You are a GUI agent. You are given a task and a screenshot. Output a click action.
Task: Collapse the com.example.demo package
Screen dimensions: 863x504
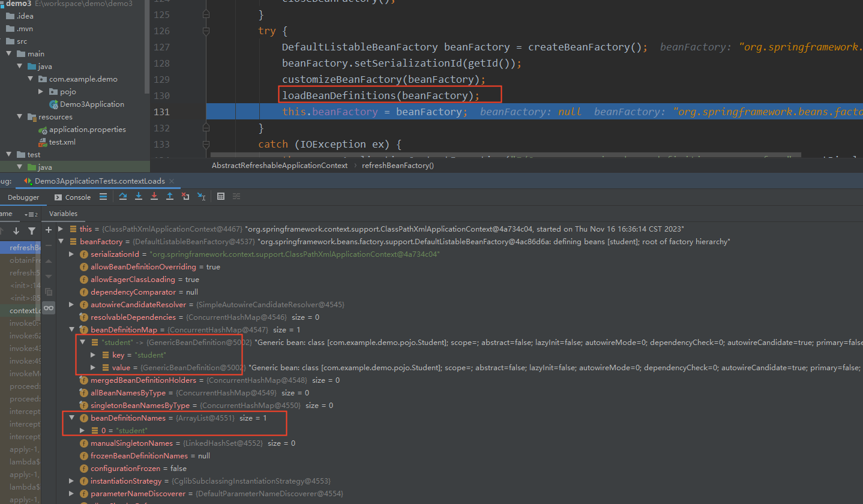(x=30, y=79)
